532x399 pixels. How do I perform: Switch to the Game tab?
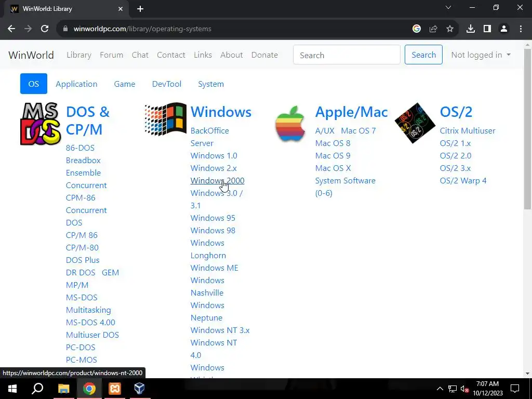click(x=125, y=84)
